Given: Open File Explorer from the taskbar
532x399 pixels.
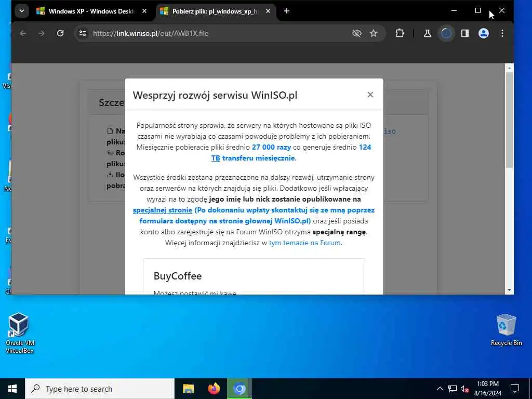Looking at the screenshot, I should (188, 389).
